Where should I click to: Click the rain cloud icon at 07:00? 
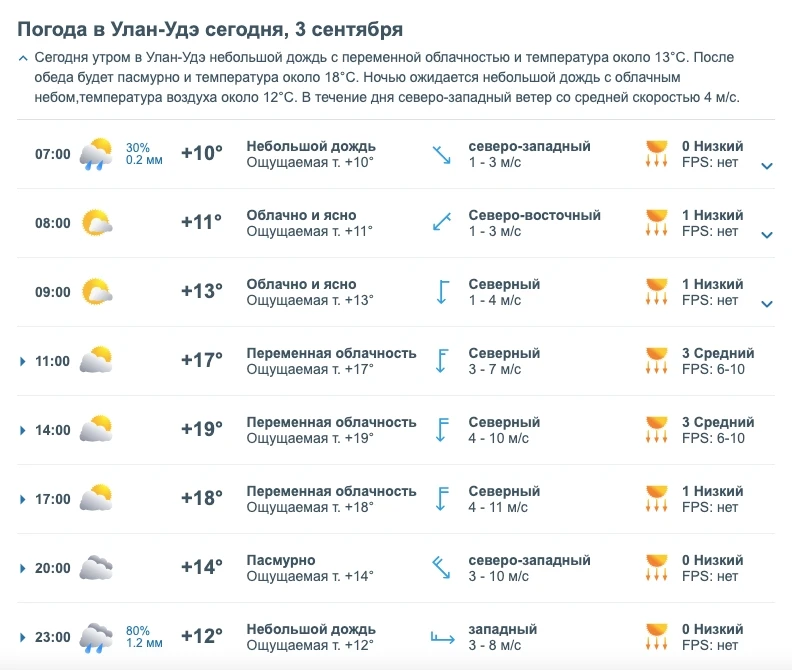point(96,154)
